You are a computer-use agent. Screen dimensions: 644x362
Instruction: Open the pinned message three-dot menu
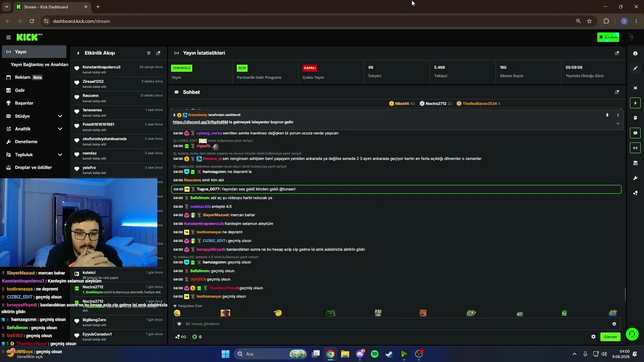pyautogui.click(x=618, y=115)
